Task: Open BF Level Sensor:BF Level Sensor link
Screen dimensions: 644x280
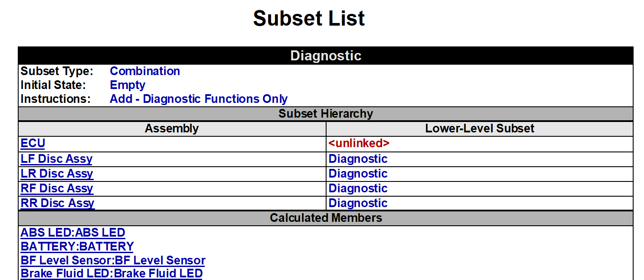Action: pyautogui.click(x=113, y=260)
